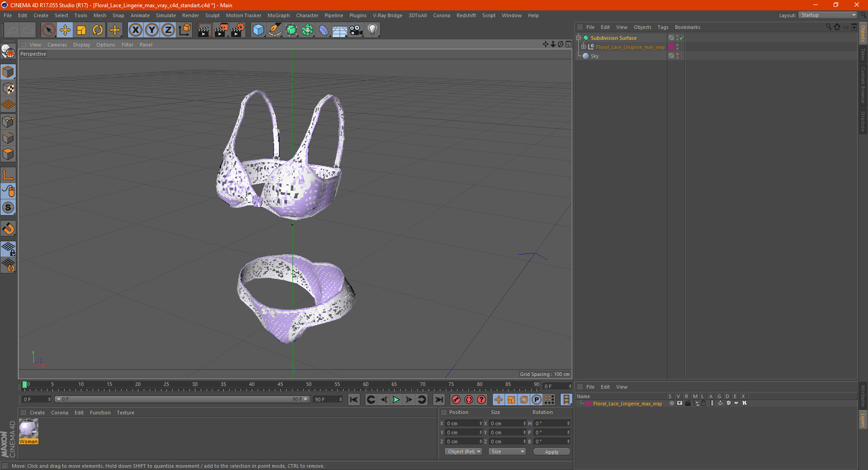Image resolution: width=868 pixels, height=470 pixels.
Task: Switch to Layers side tab
Action: click(x=863, y=420)
